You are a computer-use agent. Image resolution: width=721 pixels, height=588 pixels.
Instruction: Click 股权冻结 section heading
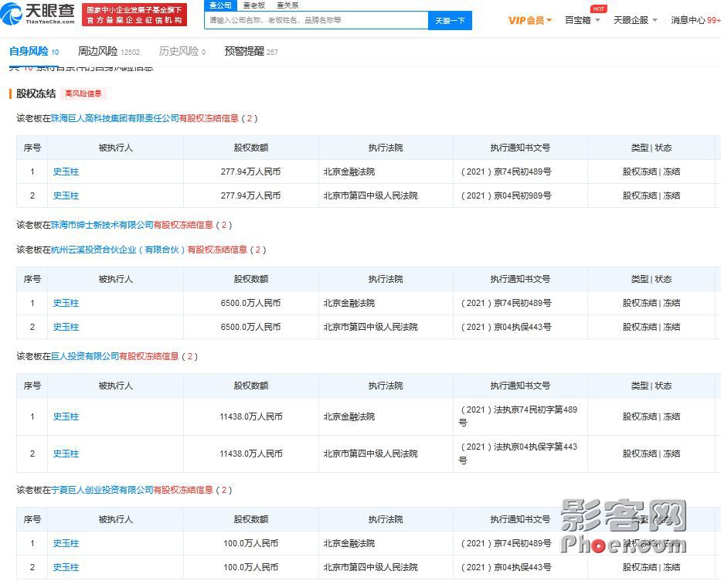36,93
